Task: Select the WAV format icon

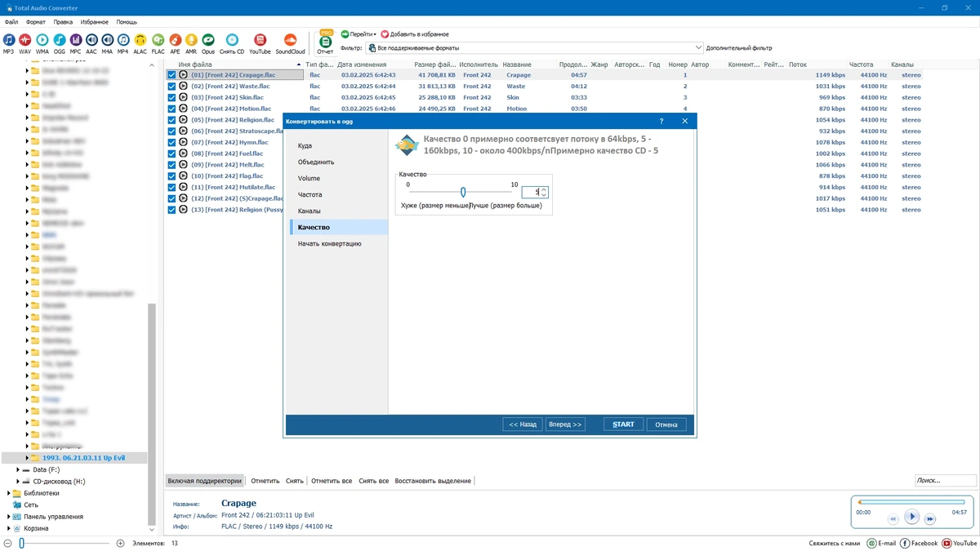Action: pos(25,40)
